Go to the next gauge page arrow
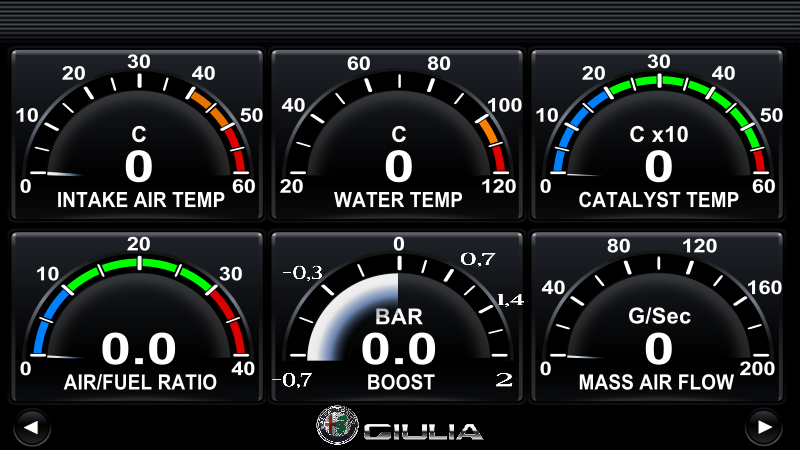The height and width of the screenshot is (450, 800). 764,428
